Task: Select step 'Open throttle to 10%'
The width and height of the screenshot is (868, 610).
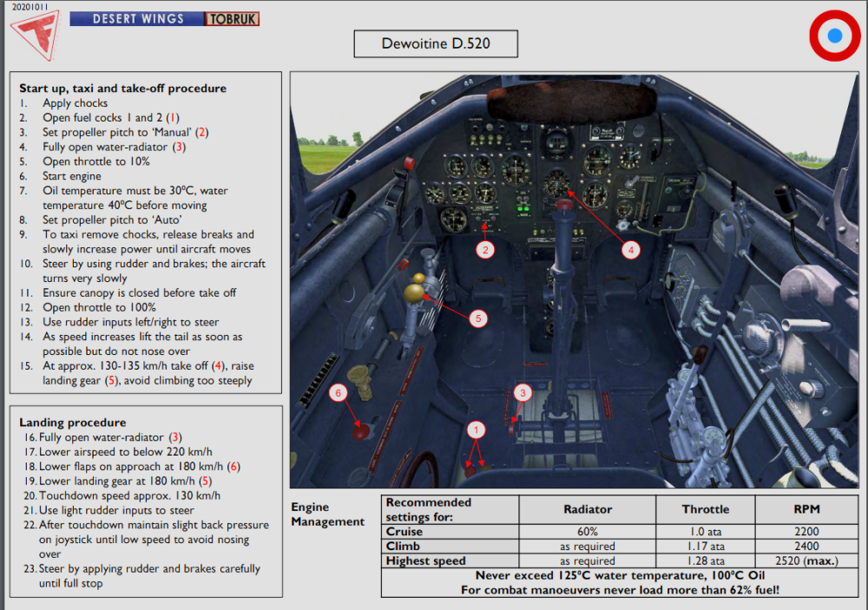Action: tap(85, 161)
